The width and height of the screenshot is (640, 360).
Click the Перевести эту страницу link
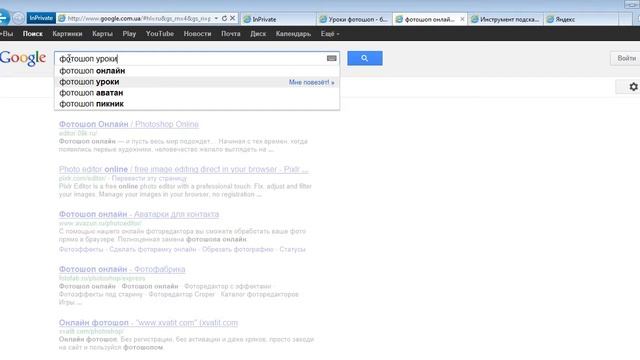(149, 178)
